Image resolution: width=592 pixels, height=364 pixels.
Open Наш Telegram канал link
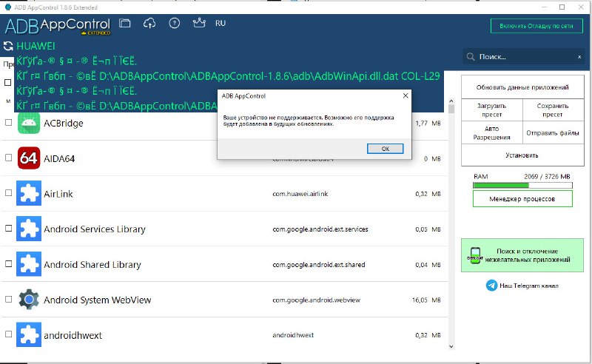point(529,286)
